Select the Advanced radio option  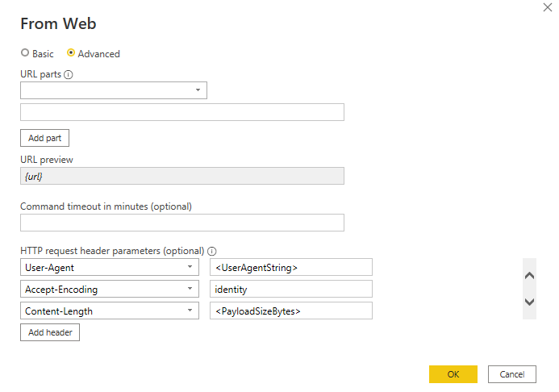point(71,53)
